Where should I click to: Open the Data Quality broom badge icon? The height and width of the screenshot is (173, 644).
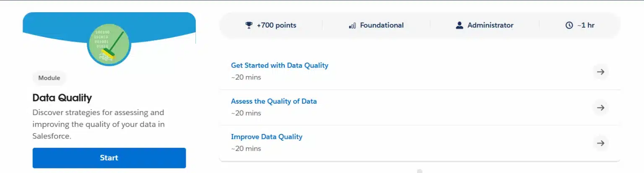109,44
